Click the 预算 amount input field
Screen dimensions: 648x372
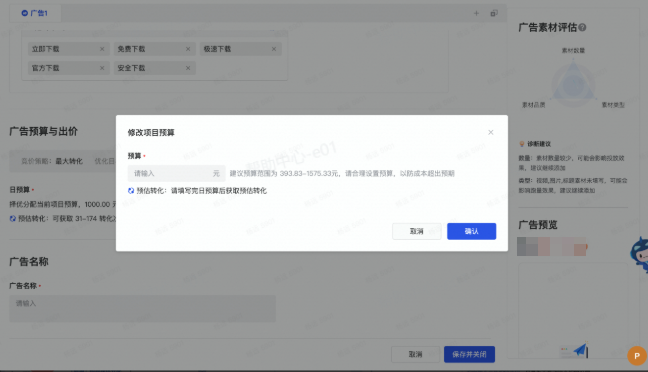coord(176,173)
